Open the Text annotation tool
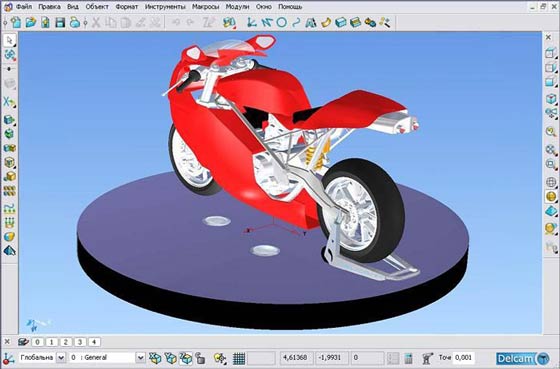 (x=311, y=23)
